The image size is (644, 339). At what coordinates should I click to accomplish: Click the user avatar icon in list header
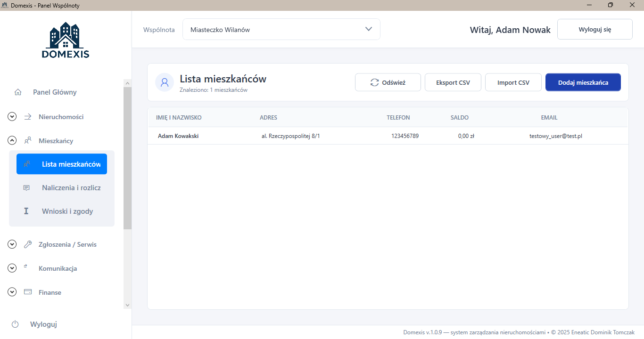click(x=165, y=82)
